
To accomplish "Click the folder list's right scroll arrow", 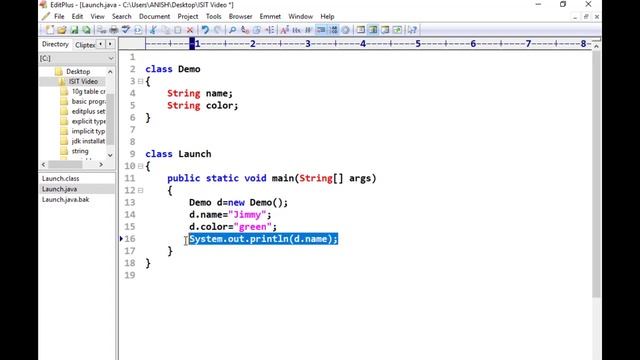I will [101, 164].
